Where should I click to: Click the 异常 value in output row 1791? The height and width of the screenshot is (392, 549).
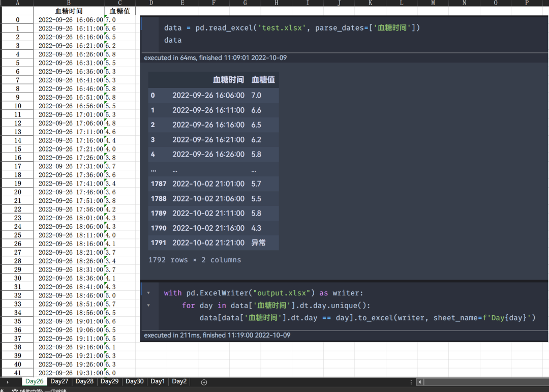(x=258, y=243)
